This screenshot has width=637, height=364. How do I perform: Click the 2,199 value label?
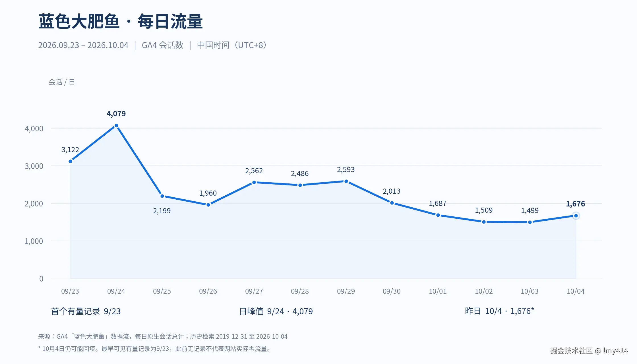(162, 211)
